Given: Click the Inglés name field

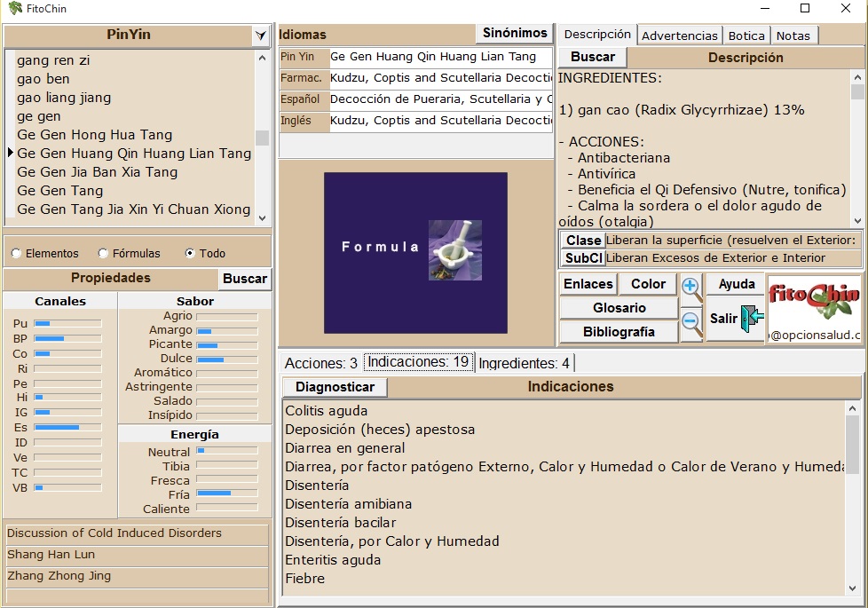Looking at the screenshot, I should (x=440, y=121).
